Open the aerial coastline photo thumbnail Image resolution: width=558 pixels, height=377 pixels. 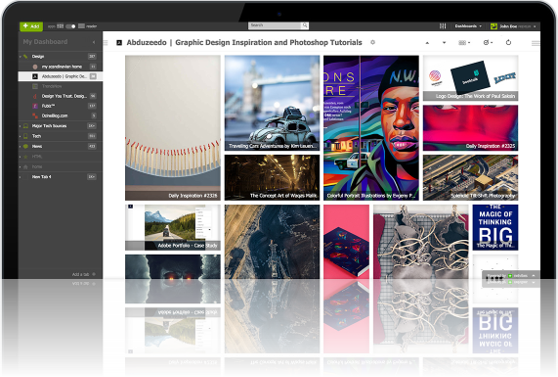click(272, 241)
